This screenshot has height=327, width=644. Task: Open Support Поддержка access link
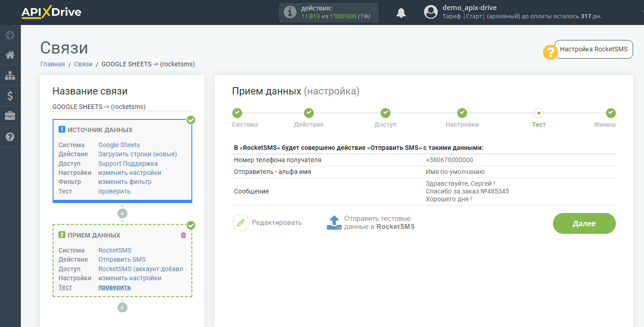pyautogui.click(x=128, y=163)
